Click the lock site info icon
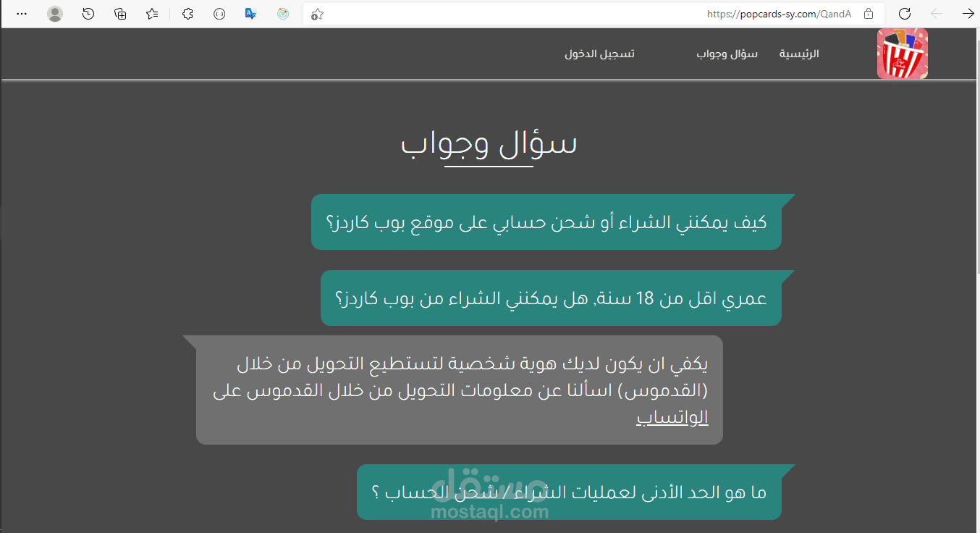The image size is (980, 533). pos(869,14)
